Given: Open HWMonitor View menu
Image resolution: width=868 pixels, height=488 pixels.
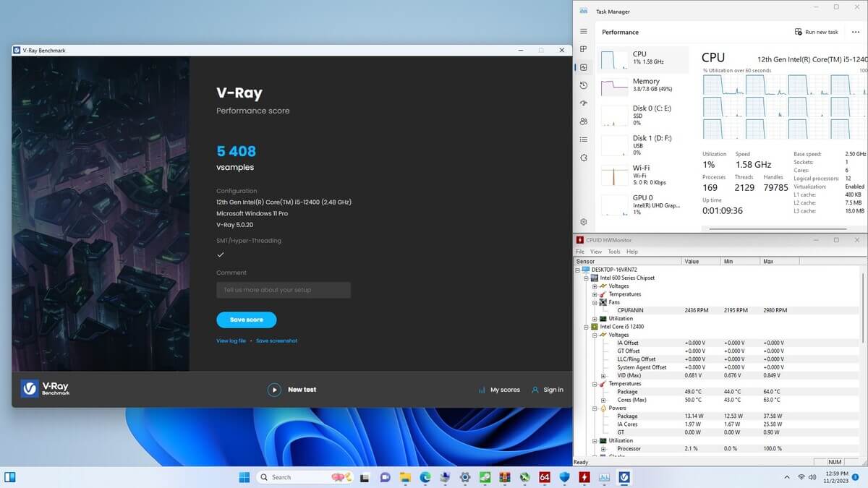Looking at the screenshot, I should 596,252.
